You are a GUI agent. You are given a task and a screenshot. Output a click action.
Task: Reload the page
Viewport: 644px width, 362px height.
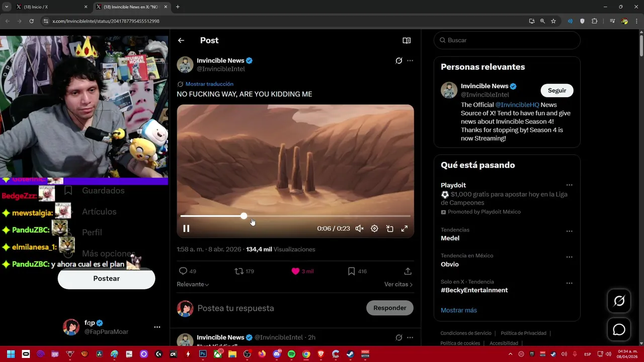click(x=31, y=21)
